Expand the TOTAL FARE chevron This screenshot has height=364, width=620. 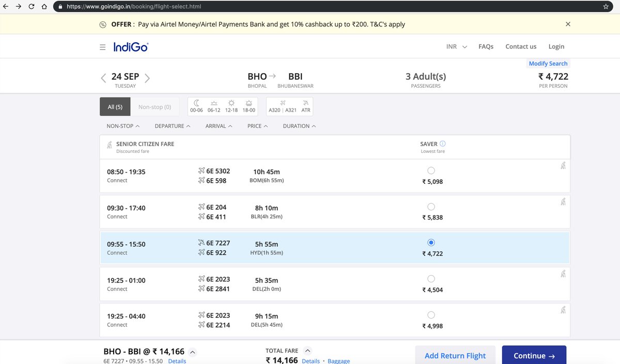(307, 351)
